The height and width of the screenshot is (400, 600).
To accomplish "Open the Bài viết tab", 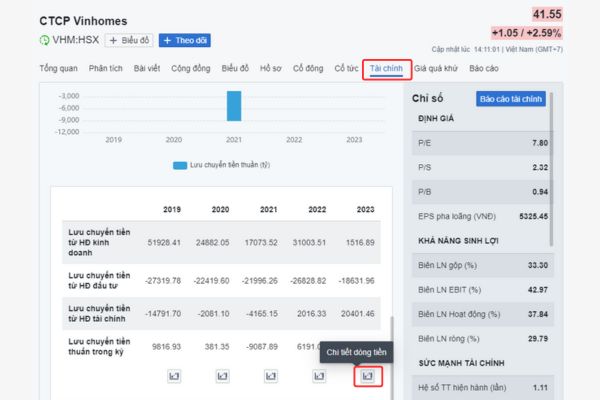I will click(147, 69).
